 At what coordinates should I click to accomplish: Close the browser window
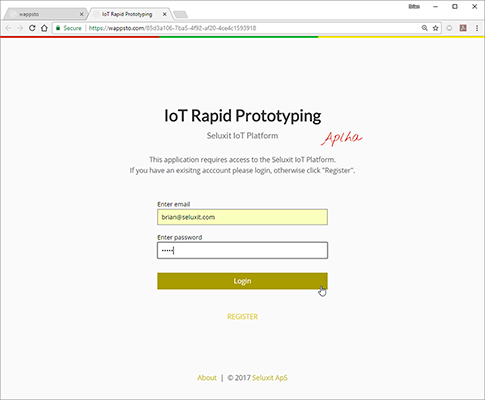point(475,7)
